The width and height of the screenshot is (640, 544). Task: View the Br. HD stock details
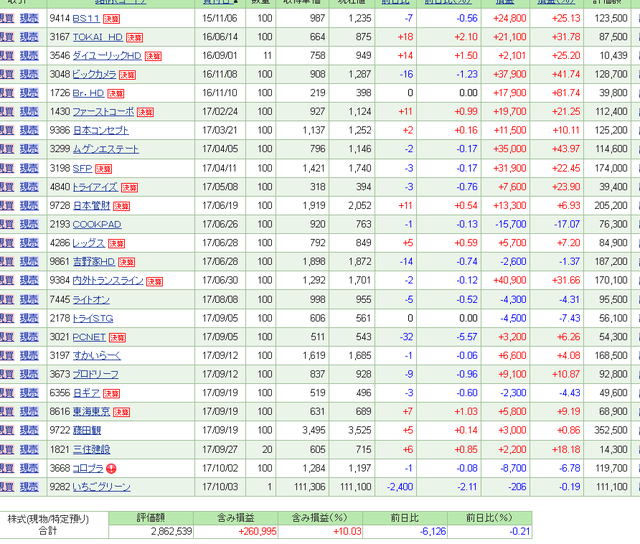pos(88,93)
